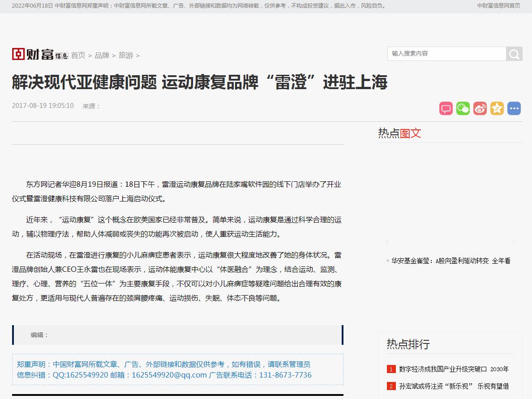Click the 财富信息 site logo

coord(40,54)
